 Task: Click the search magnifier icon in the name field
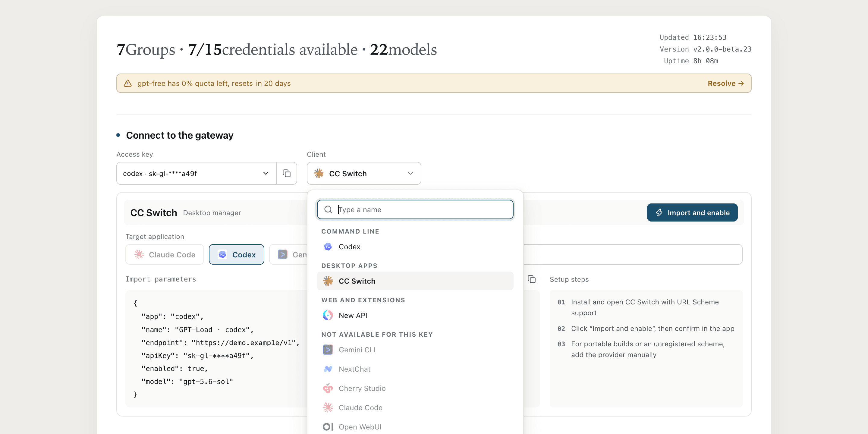click(328, 209)
